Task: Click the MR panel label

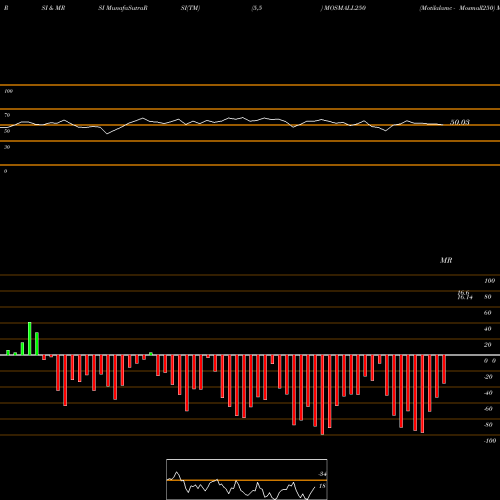Action: (x=446, y=260)
